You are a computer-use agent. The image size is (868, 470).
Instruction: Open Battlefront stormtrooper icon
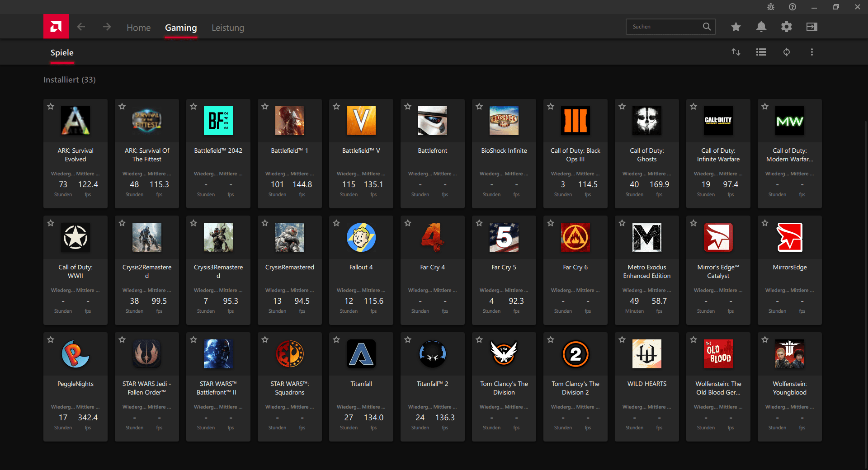pyautogui.click(x=433, y=121)
